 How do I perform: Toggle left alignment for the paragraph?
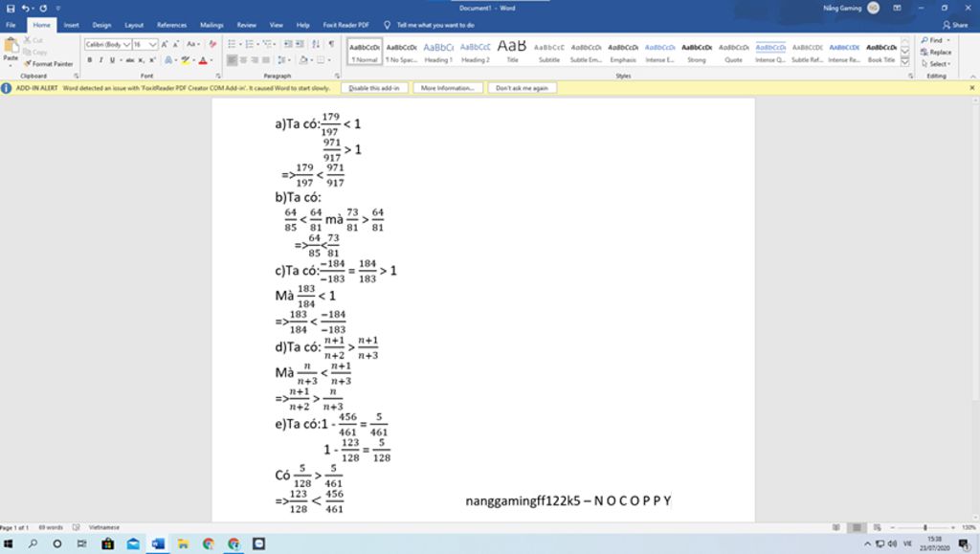[x=232, y=60]
